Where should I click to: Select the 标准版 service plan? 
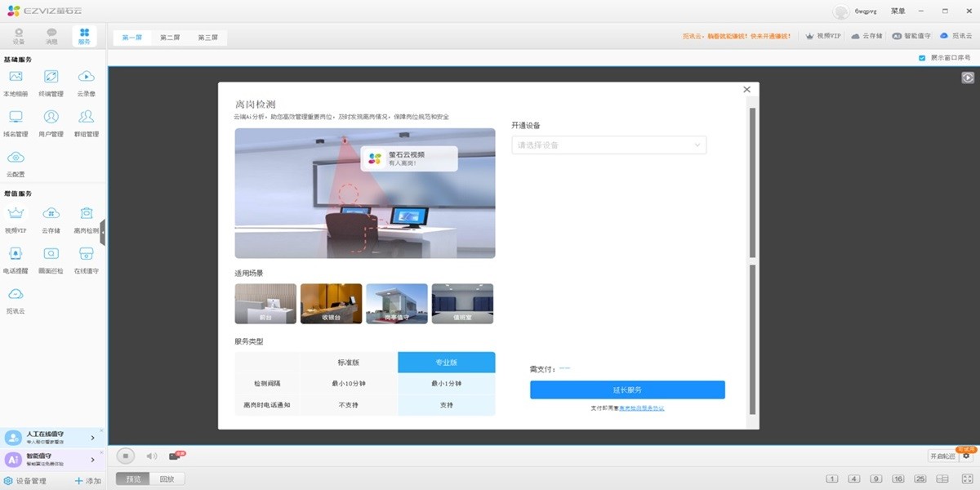tap(348, 362)
